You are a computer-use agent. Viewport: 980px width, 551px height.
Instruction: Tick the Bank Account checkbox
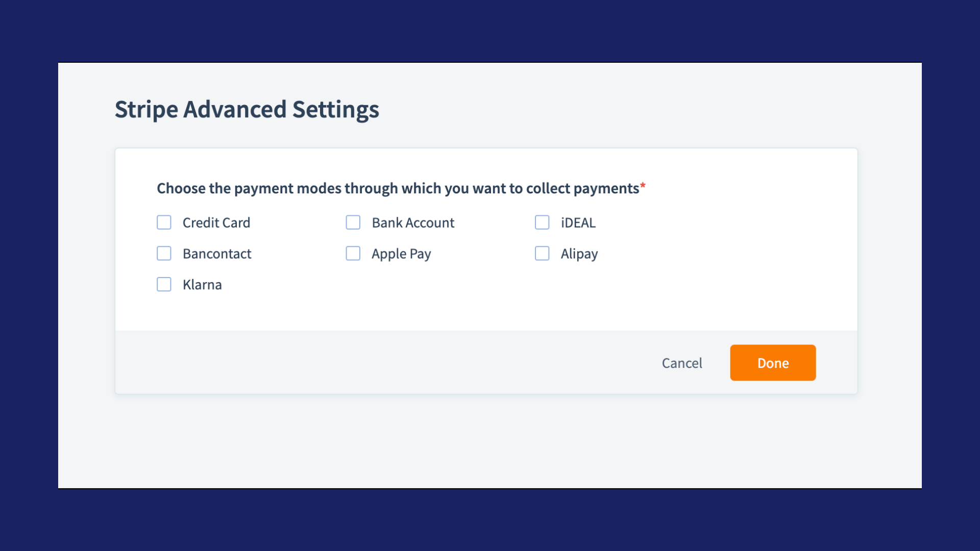[353, 222]
